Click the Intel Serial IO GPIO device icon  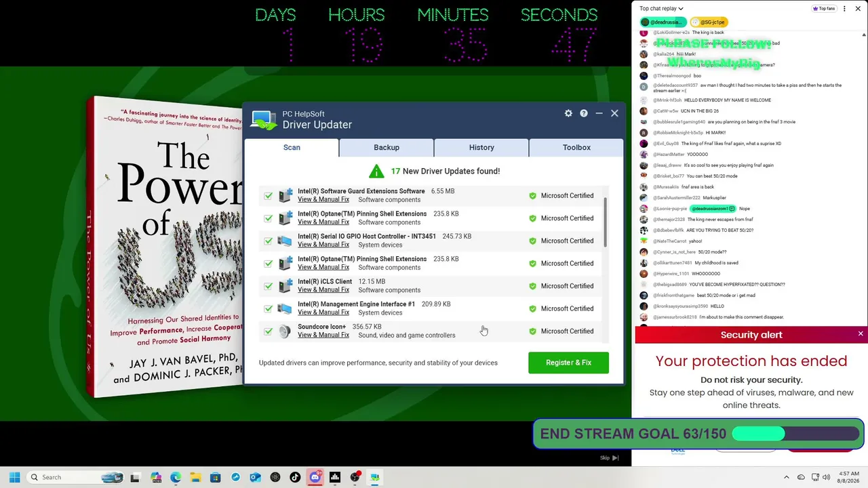pos(285,241)
